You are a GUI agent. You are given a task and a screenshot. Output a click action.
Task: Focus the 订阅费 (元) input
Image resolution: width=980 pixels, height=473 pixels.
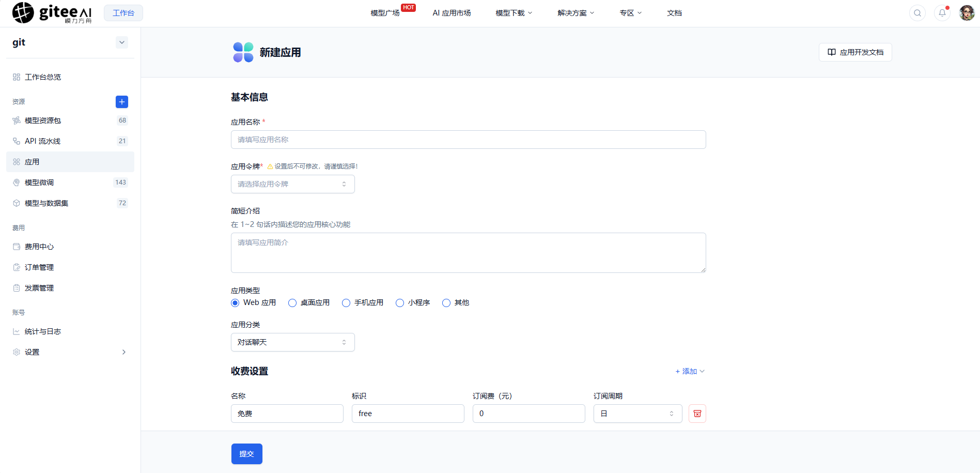click(529, 414)
